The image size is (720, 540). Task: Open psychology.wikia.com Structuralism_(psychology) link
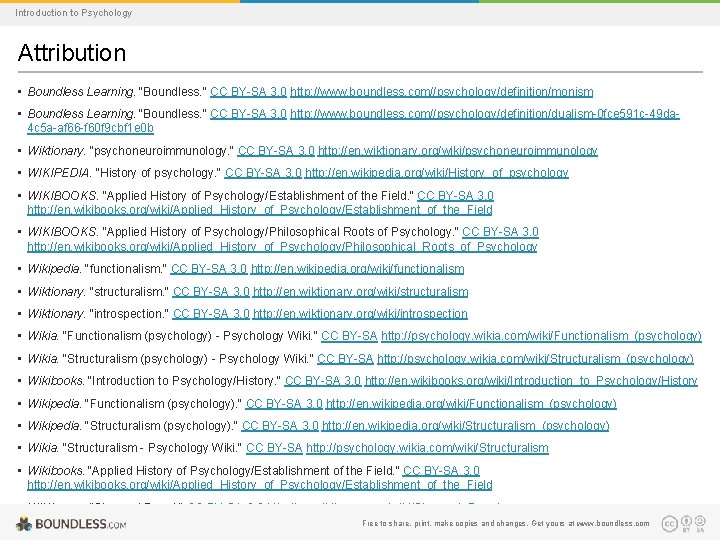pyautogui.click(x=535, y=359)
